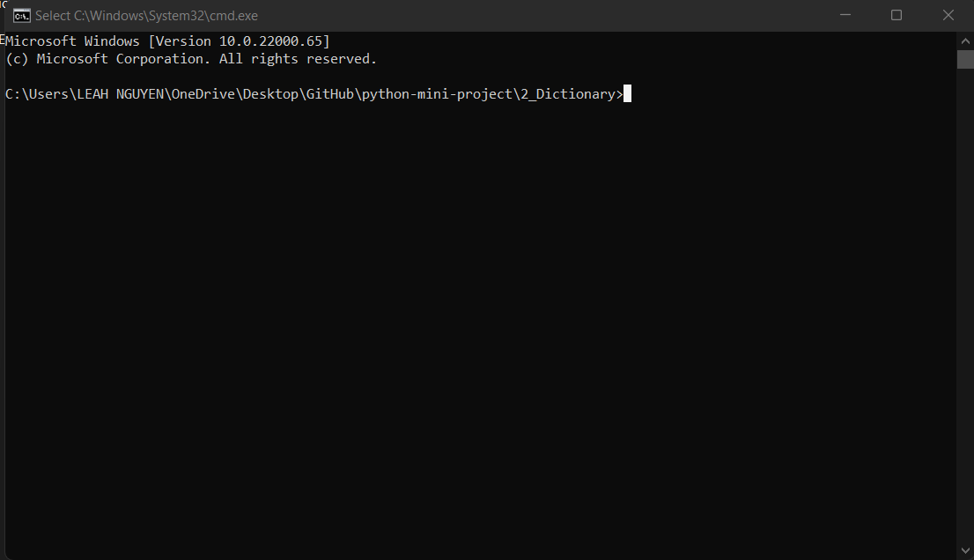Close the command prompt window

pyautogui.click(x=948, y=15)
